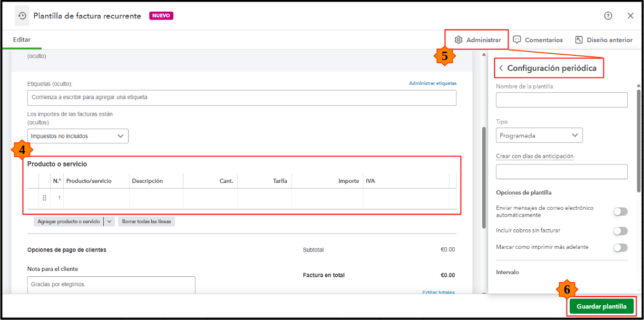This screenshot has height=320, width=644.
Task: Click the main form vertical scrollbar
Action: [x=484, y=177]
